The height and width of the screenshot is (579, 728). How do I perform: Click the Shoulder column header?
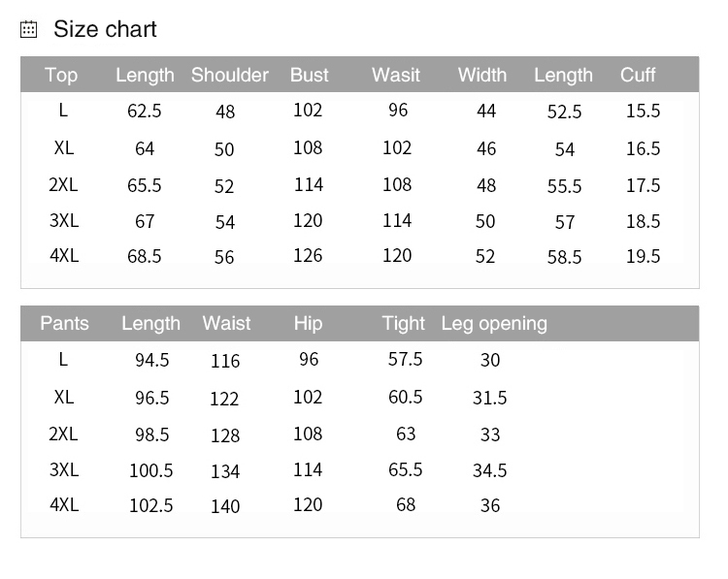[x=230, y=76]
